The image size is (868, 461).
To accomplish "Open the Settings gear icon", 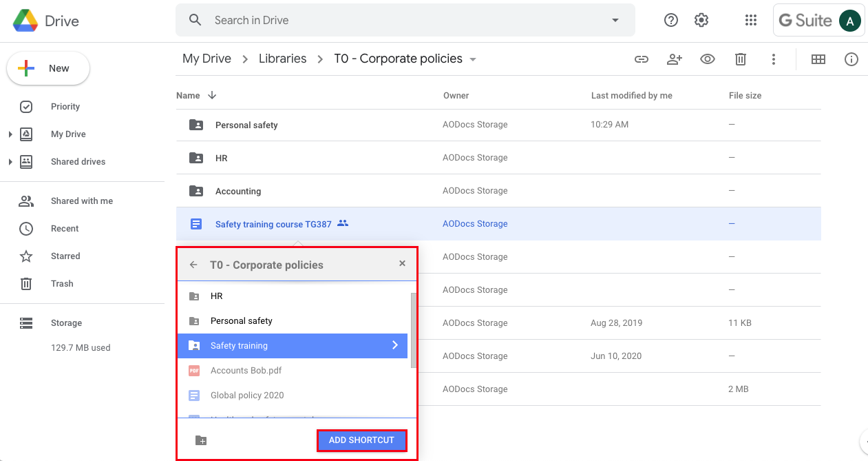I will coord(701,20).
